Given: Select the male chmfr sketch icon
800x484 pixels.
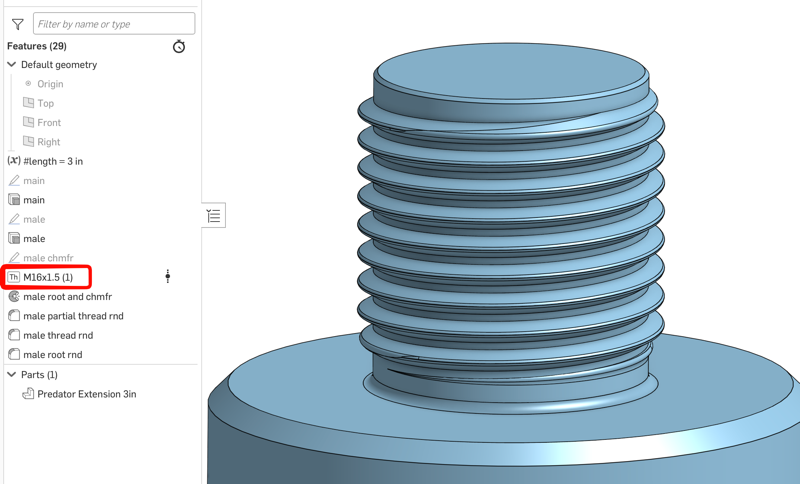Looking at the screenshot, I should click(x=14, y=258).
